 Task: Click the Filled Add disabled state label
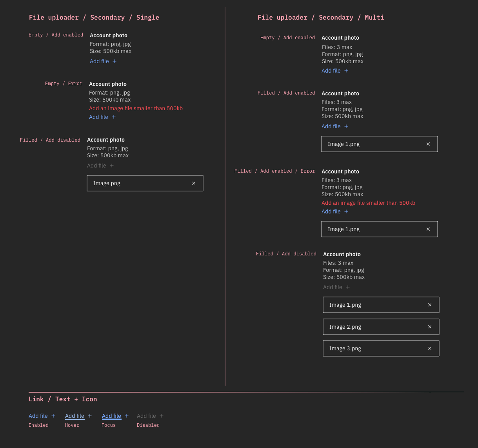click(x=50, y=140)
